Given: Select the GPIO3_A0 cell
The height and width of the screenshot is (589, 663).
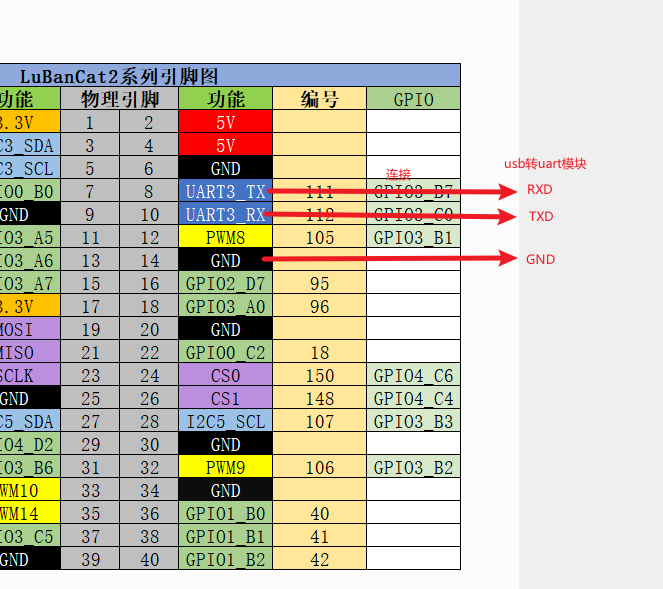Looking at the screenshot, I should 225,306.
